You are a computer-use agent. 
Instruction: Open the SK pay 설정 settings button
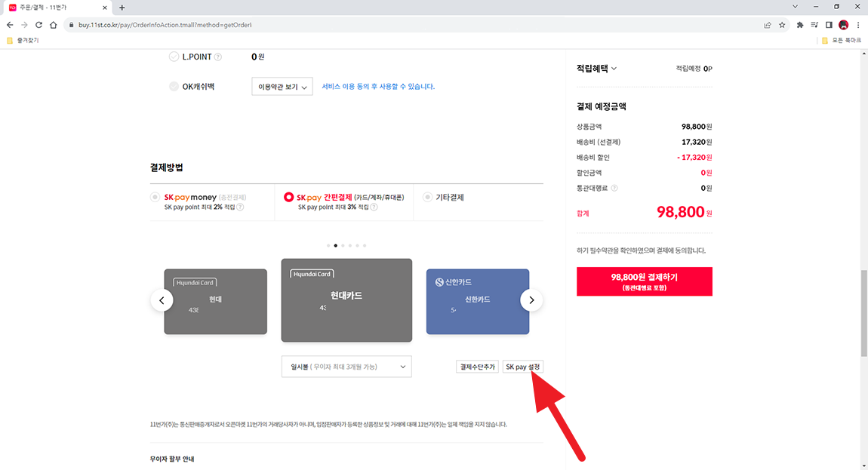point(523,366)
